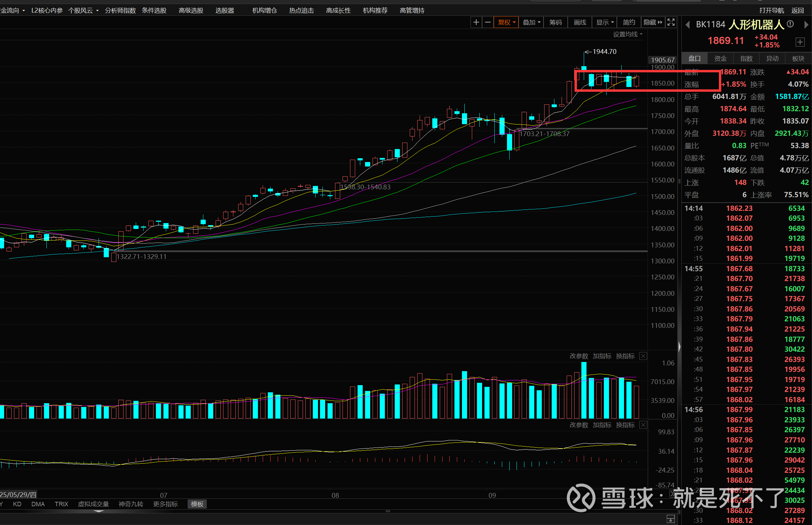Close the MACD indicator panel
Viewport: 812px width, 525px height.
point(643,425)
